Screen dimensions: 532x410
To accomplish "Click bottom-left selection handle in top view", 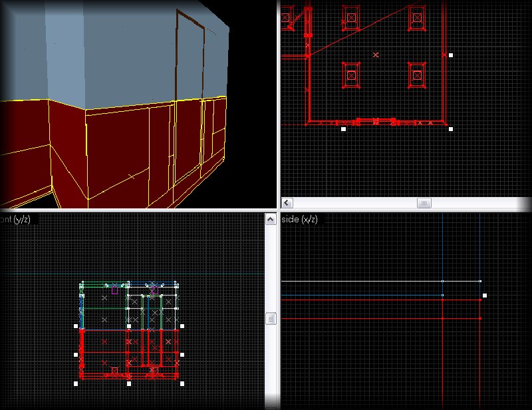I will (343, 129).
